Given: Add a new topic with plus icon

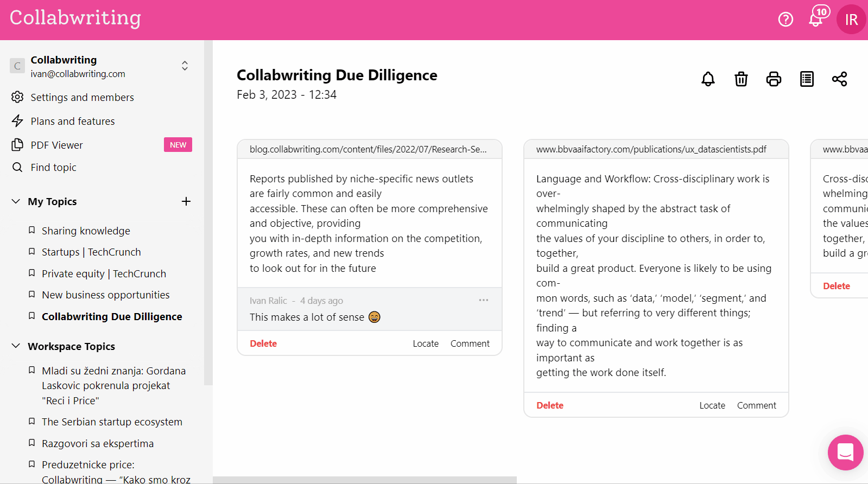Looking at the screenshot, I should pos(186,201).
